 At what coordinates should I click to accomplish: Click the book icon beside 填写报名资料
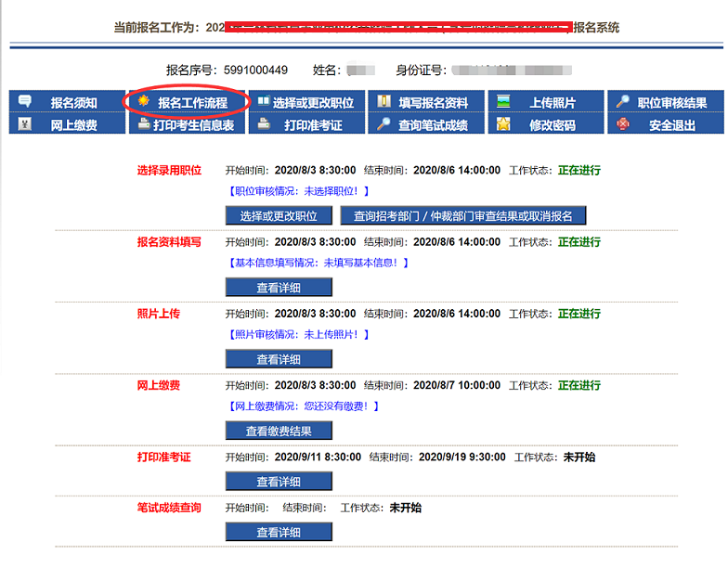tap(383, 101)
